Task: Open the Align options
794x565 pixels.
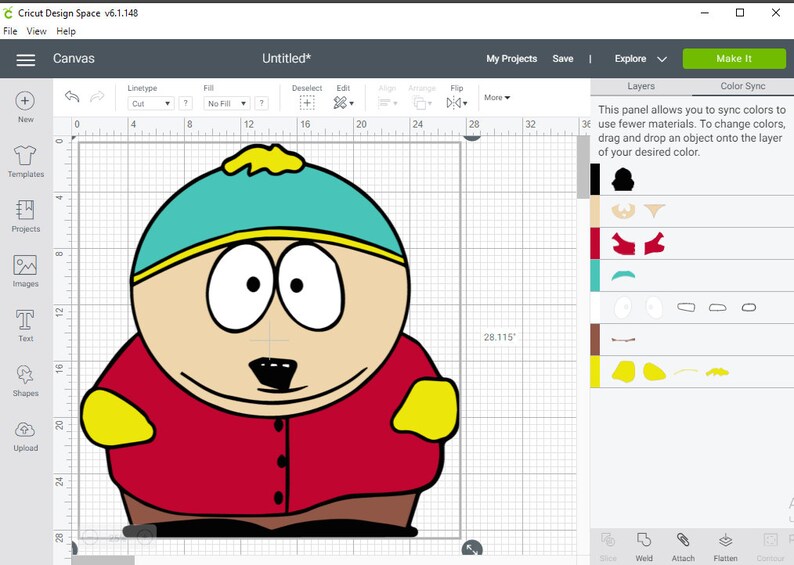Action: (x=387, y=103)
